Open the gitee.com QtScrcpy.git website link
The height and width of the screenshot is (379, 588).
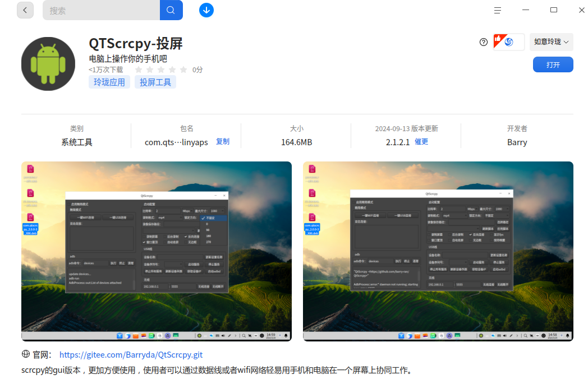pos(131,355)
